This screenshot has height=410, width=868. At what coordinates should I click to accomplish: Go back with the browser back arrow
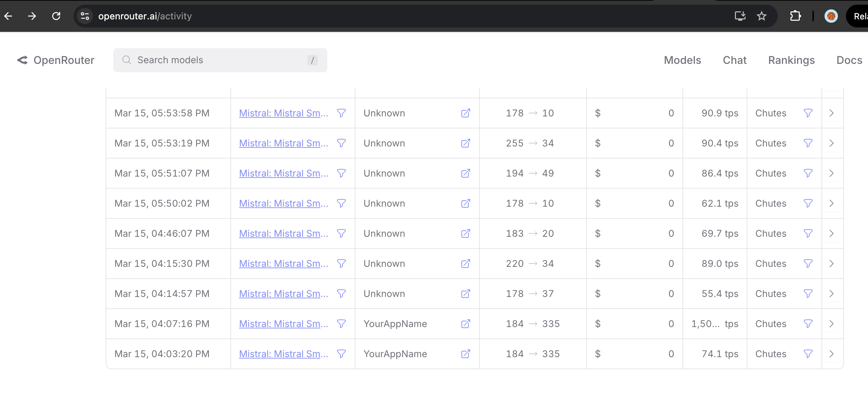[x=8, y=16]
